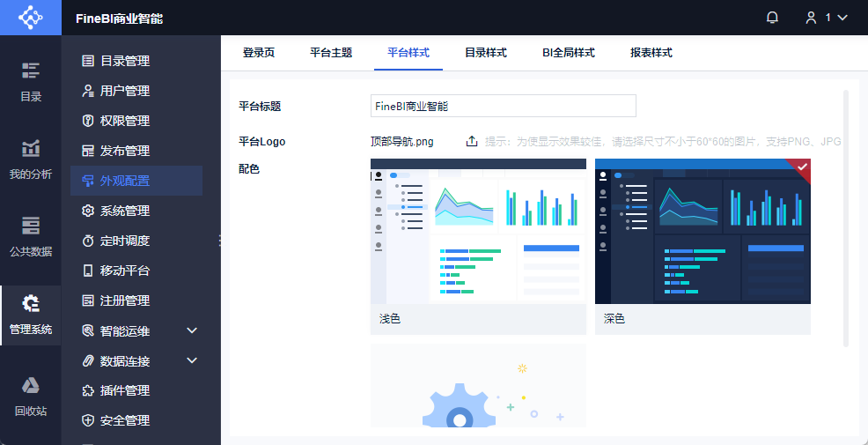This screenshot has width=868, height=445.
Task: Click the sidebar collapse handle
Action: (x=220, y=240)
